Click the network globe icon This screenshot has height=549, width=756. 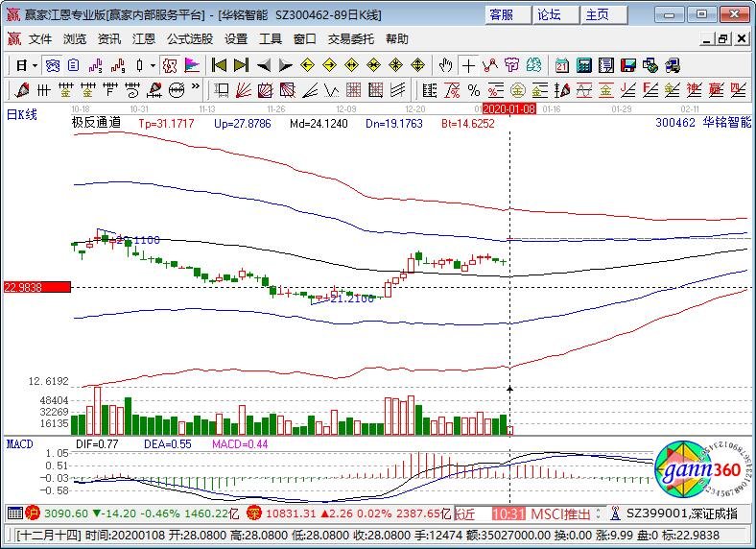click(650, 65)
